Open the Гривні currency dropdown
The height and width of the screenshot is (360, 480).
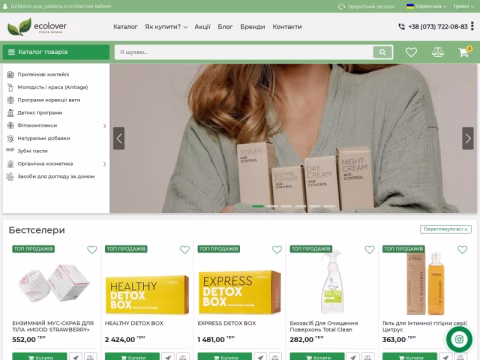tap(464, 6)
